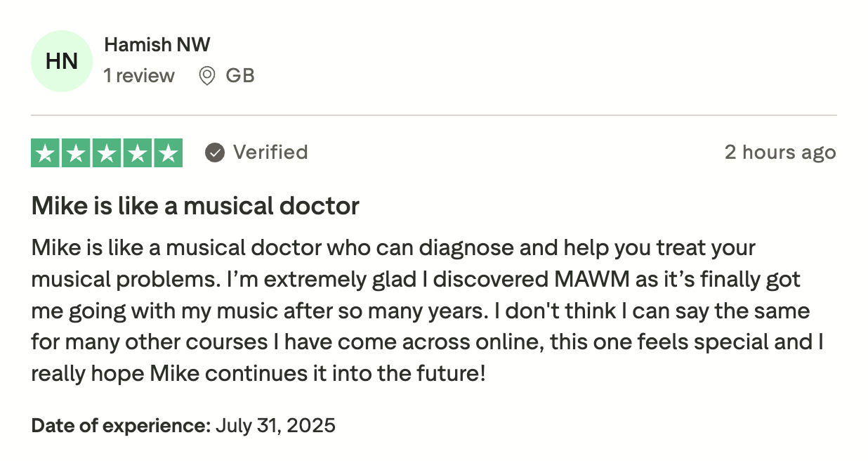868x461 pixels.
Task: Click the Verified checkmark badge icon
Action: pyautogui.click(x=215, y=152)
